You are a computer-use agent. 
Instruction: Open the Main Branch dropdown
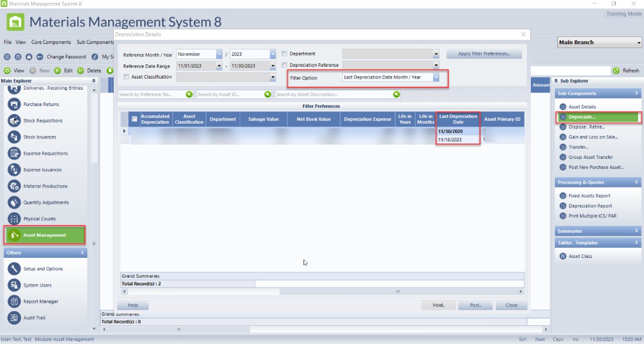[638, 43]
